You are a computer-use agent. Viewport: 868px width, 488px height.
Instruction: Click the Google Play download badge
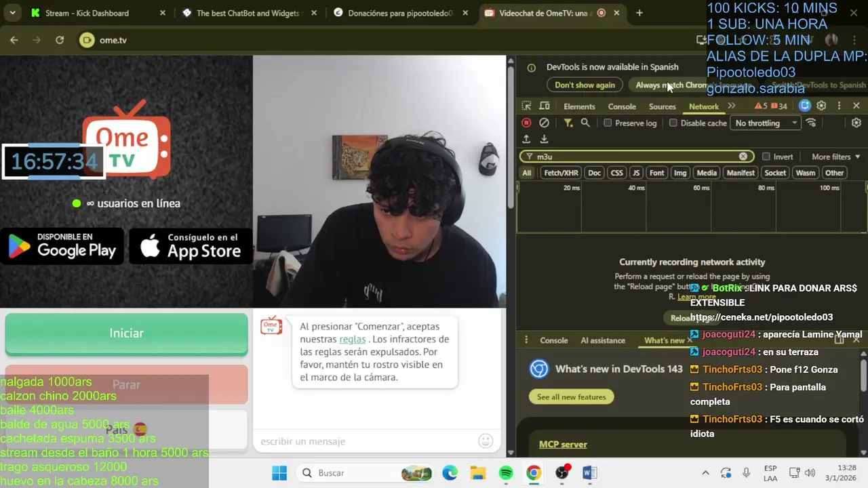[x=62, y=245]
